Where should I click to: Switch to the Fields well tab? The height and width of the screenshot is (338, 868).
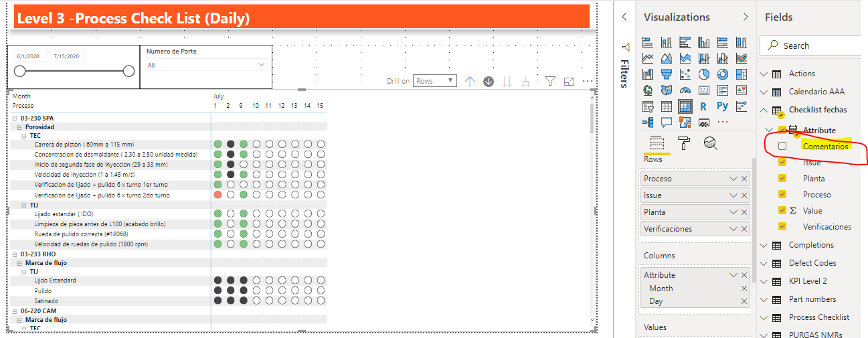tap(657, 143)
